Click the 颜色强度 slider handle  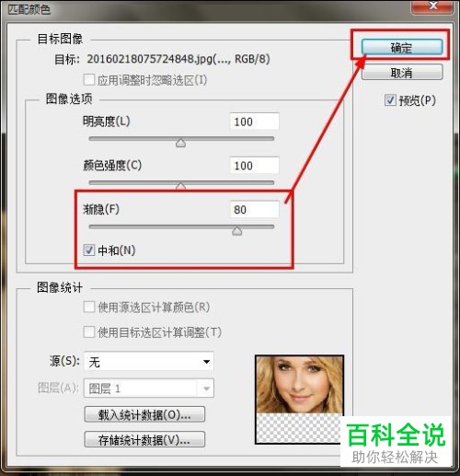pos(180,186)
